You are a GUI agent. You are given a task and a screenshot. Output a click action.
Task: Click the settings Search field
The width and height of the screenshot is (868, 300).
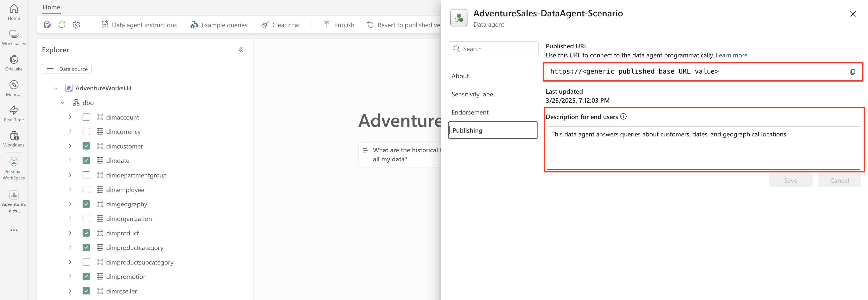coord(493,49)
